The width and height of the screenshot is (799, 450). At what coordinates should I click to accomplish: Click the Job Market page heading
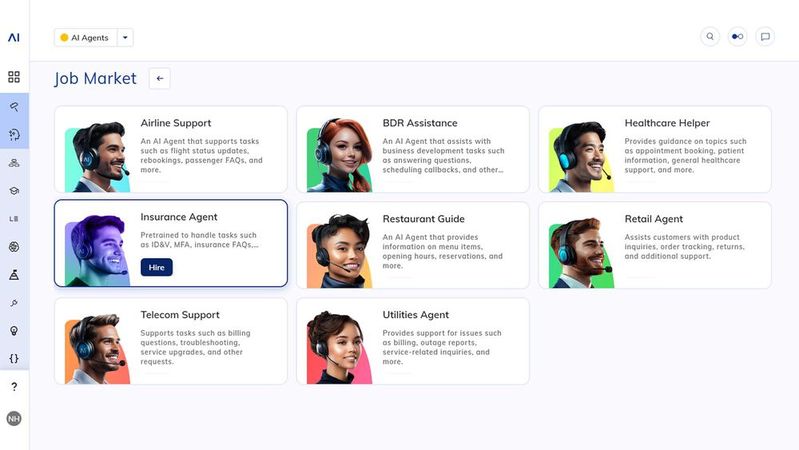point(95,78)
